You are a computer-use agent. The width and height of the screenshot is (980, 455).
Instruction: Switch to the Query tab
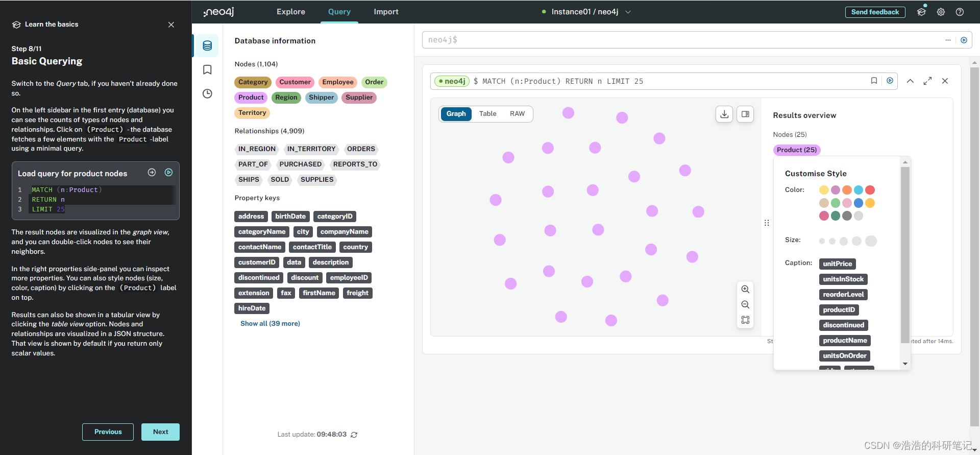(339, 12)
